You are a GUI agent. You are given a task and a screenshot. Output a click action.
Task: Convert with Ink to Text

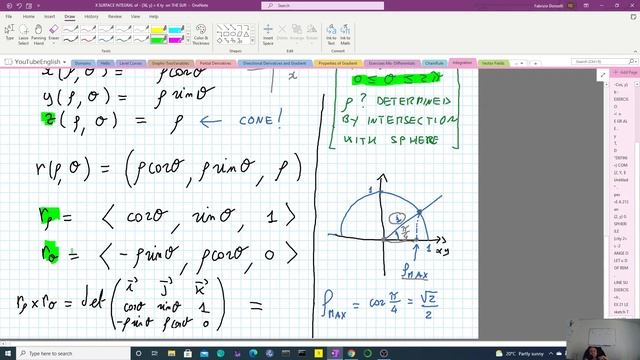tap(331, 34)
